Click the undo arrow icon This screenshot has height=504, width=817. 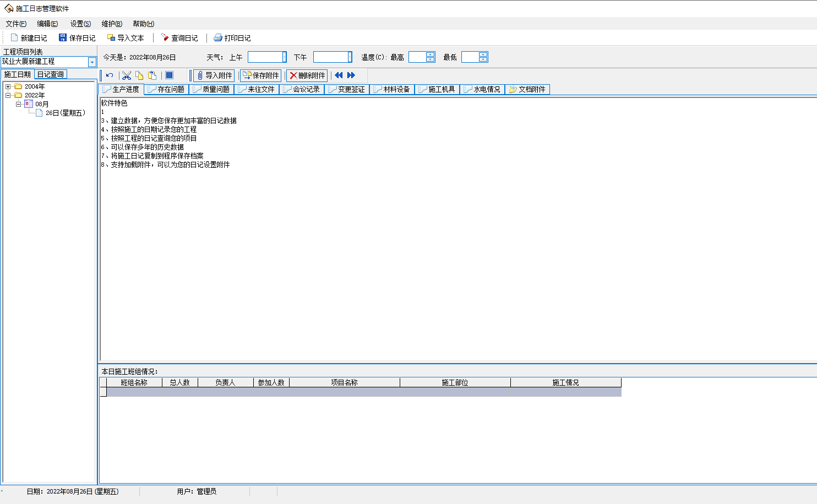pos(110,75)
